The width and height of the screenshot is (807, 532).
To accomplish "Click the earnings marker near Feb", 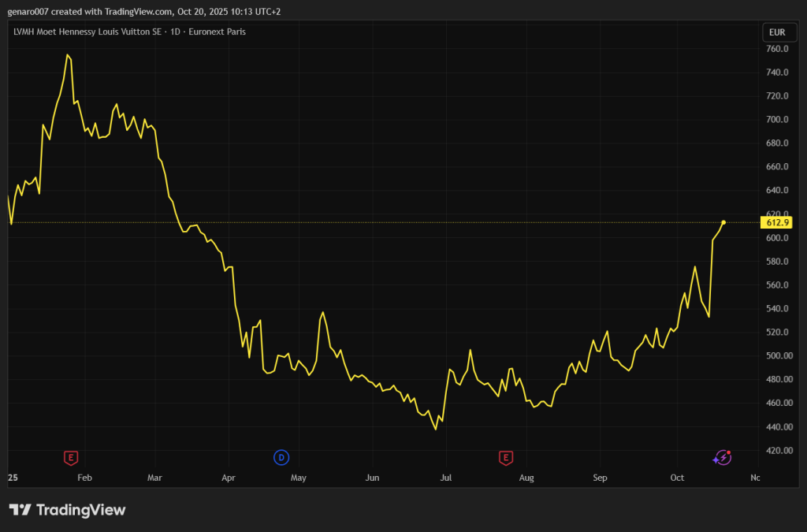I will [71, 457].
